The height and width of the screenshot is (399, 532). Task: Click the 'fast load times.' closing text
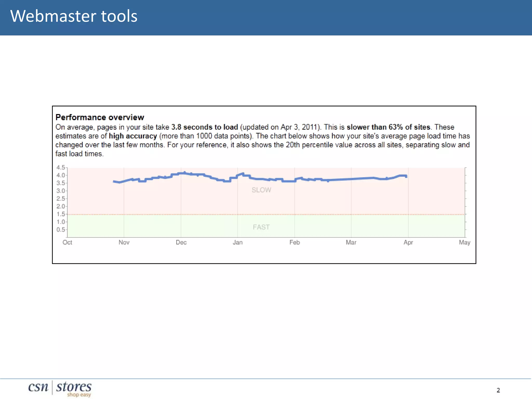coord(79,154)
